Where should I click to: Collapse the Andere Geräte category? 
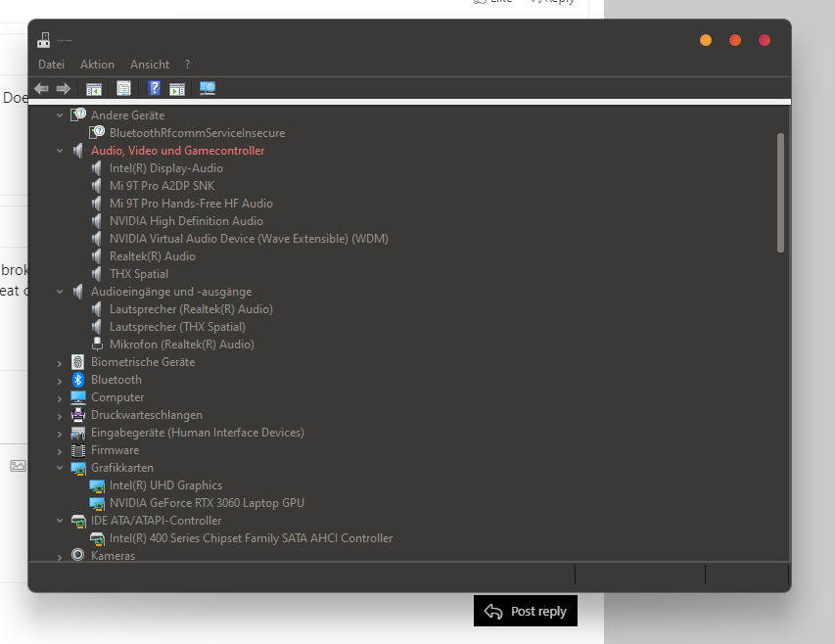60,115
